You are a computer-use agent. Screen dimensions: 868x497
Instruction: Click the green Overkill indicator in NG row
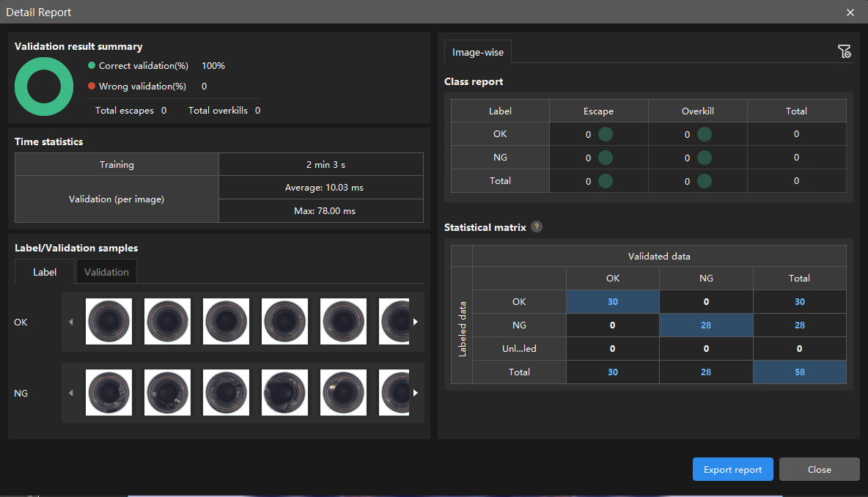click(x=704, y=158)
